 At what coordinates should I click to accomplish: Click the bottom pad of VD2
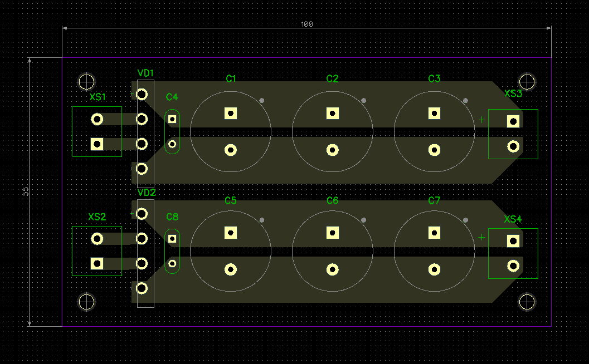[x=142, y=288]
